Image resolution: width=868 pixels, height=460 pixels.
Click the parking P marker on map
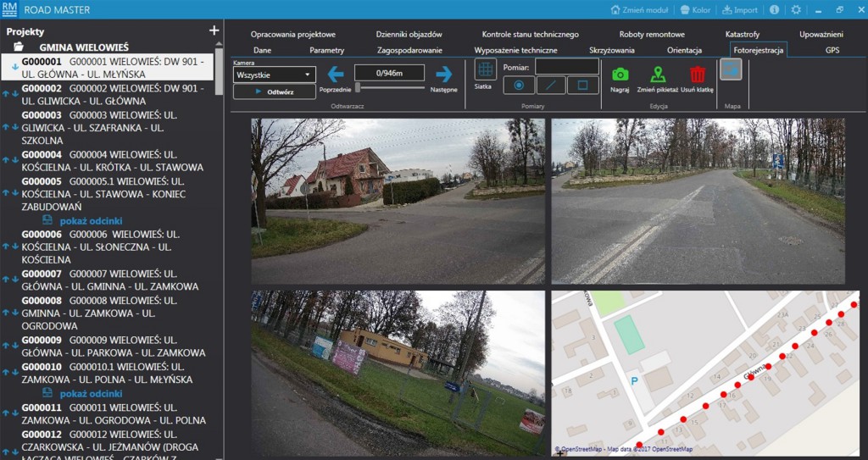pos(634,380)
